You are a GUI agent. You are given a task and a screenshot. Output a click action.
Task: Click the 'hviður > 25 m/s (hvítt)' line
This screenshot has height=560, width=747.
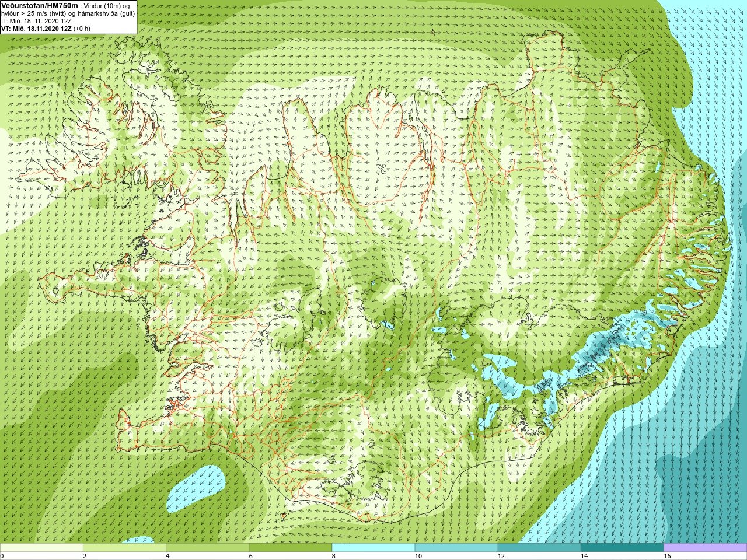34,13
